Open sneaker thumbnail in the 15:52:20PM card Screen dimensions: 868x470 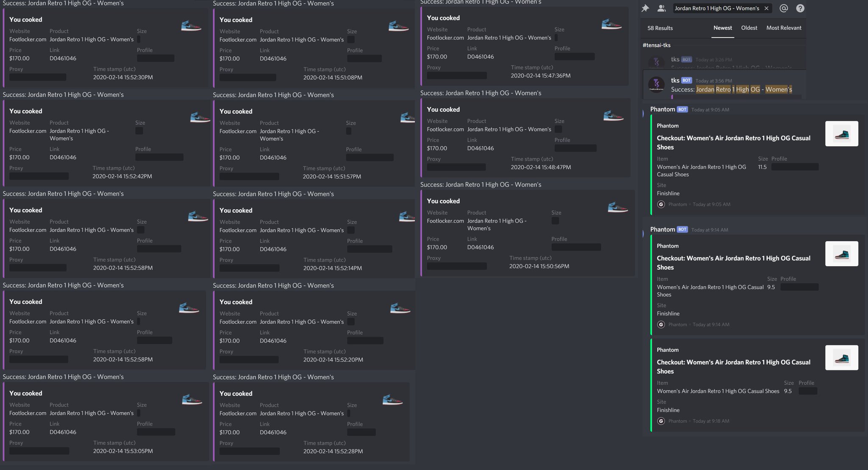[x=400, y=308]
